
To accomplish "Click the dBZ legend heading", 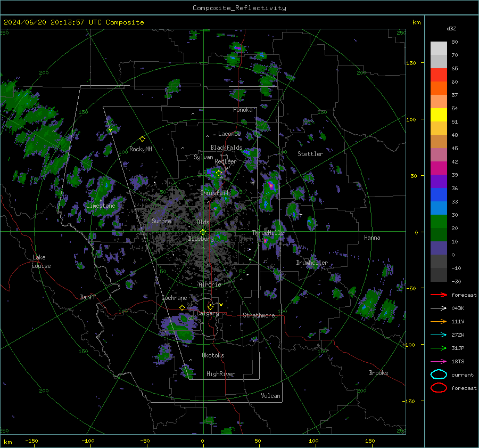I will tap(451, 28).
